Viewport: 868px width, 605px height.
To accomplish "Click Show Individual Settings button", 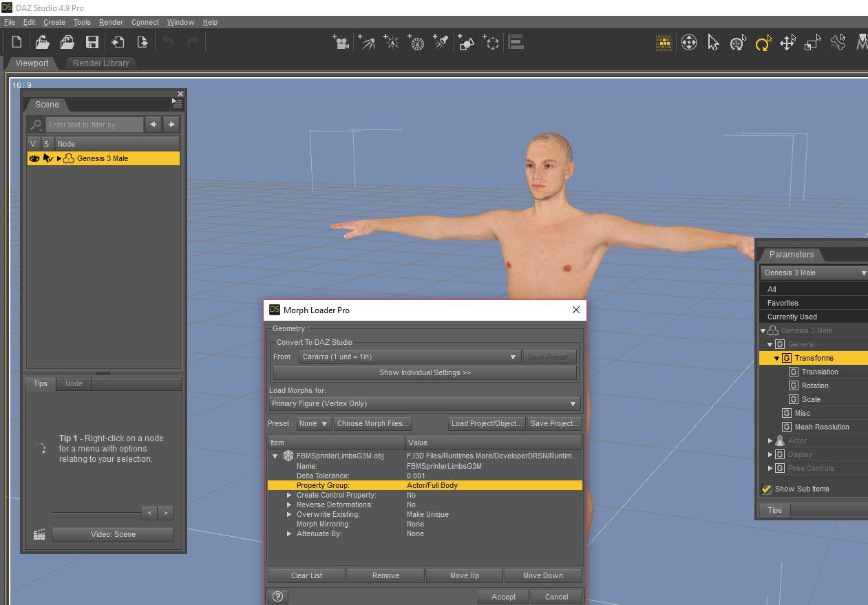I will point(425,372).
